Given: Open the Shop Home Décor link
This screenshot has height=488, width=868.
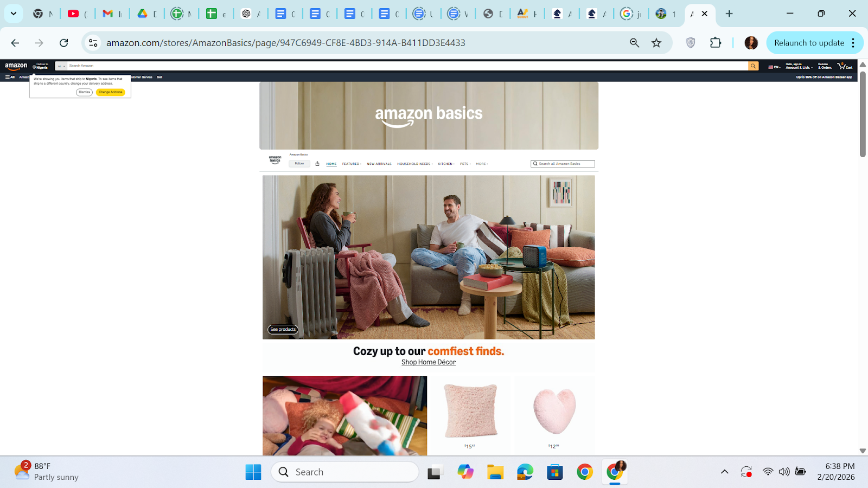Looking at the screenshot, I should [429, 362].
